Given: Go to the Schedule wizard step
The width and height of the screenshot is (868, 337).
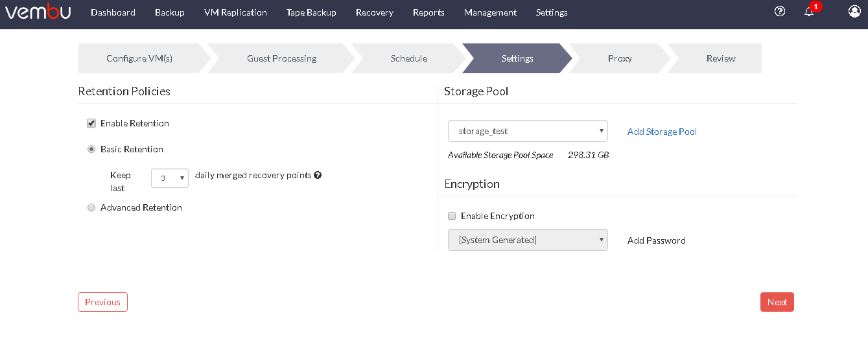Looking at the screenshot, I should click(409, 58).
